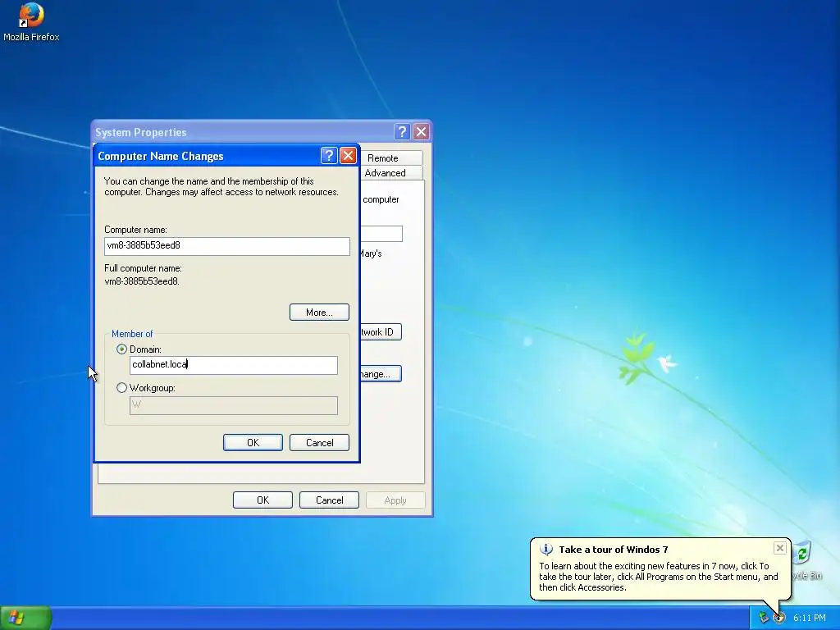Click the tour notification tray icon
The height and width of the screenshot is (630, 840).
(779, 618)
